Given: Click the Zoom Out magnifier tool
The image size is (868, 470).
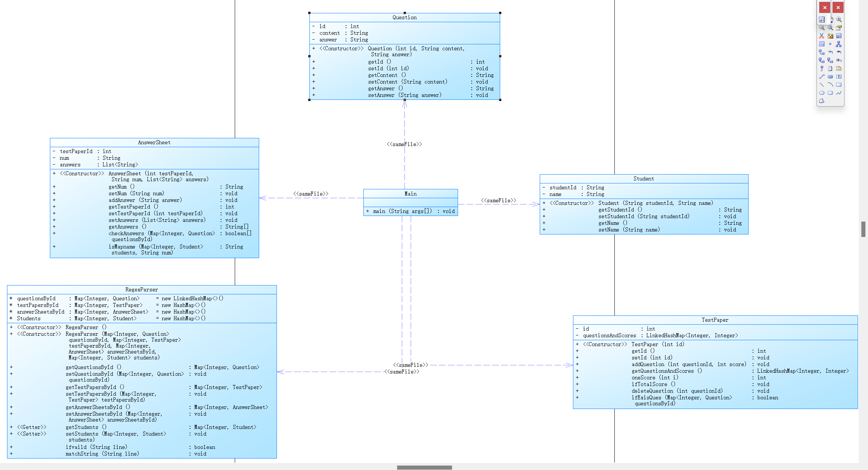Looking at the screenshot, I should (x=822, y=28).
